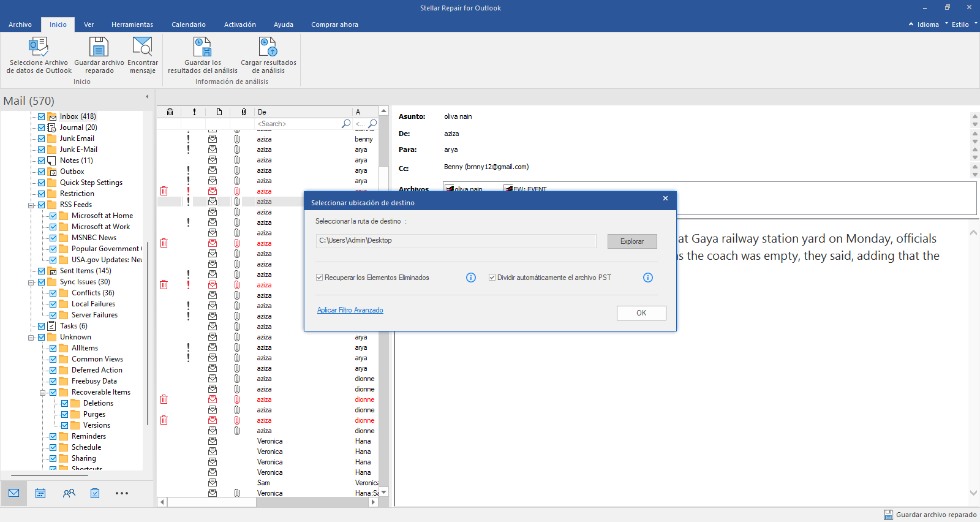Uncheck the Deletions folder checkbox
Screen dimensions: 980x522
[x=65, y=403]
